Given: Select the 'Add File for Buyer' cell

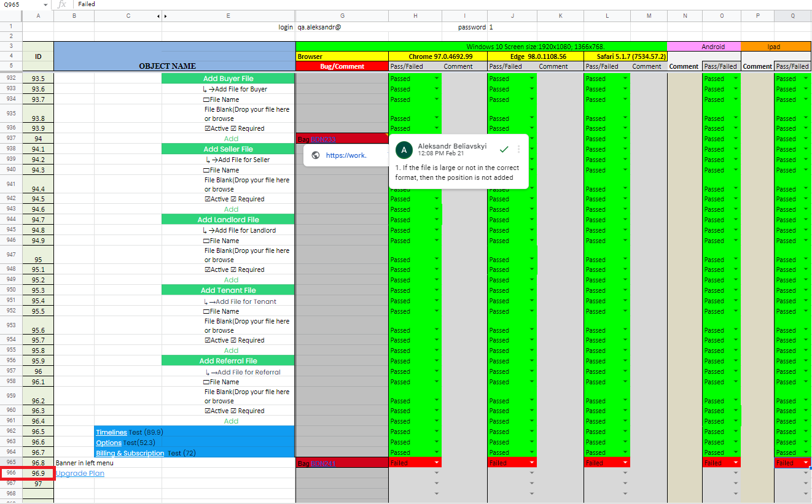Looking at the screenshot, I should coord(228,89).
